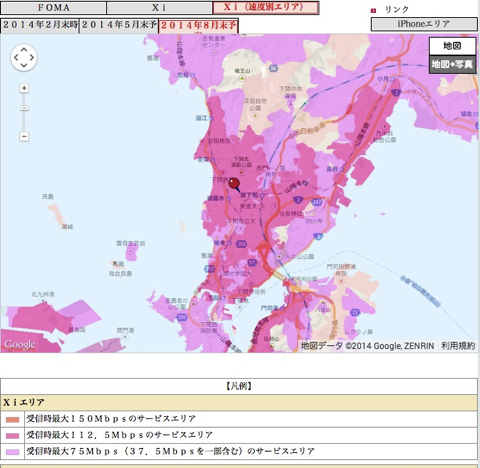Screen dimensions: 480x468
Task: Click the zoom slider handle
Action: 24,108
